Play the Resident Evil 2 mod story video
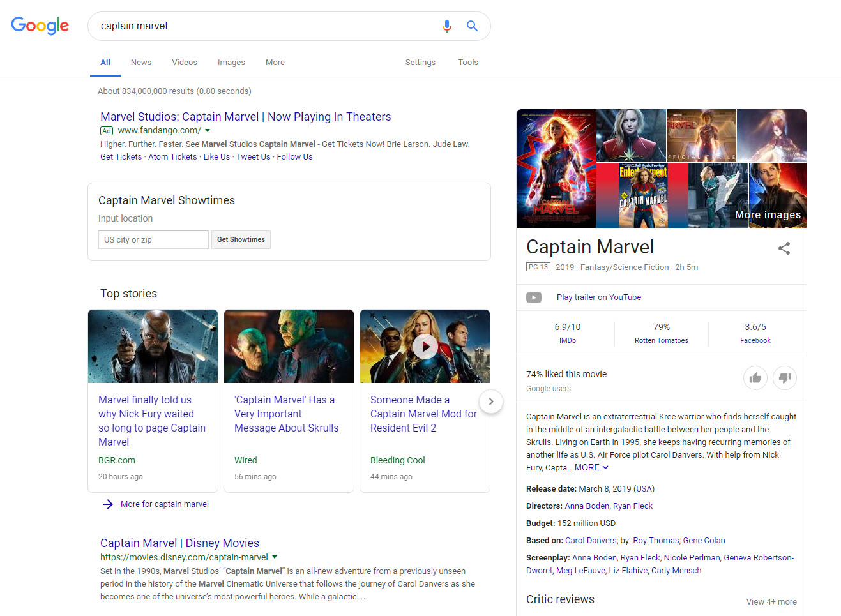Screen dimensions: 841x616 (425, 347)
